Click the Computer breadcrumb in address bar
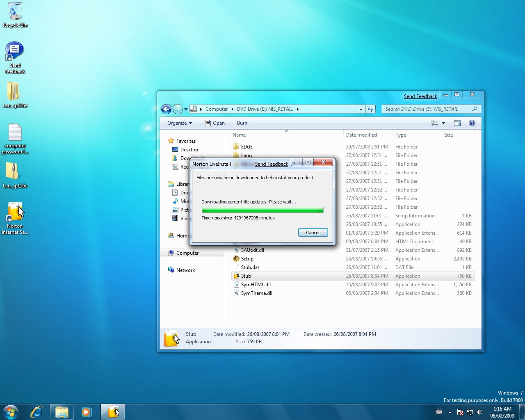The height and width of the screenshot is (420, 525). click(217, 109)
